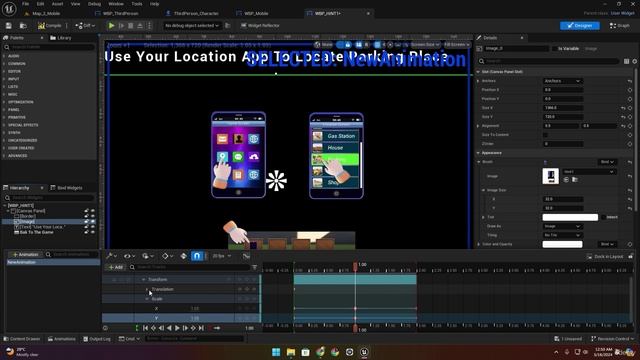640x360 pixels.
Task: Add a new animation with +Animation button
Action: point(25,255)
